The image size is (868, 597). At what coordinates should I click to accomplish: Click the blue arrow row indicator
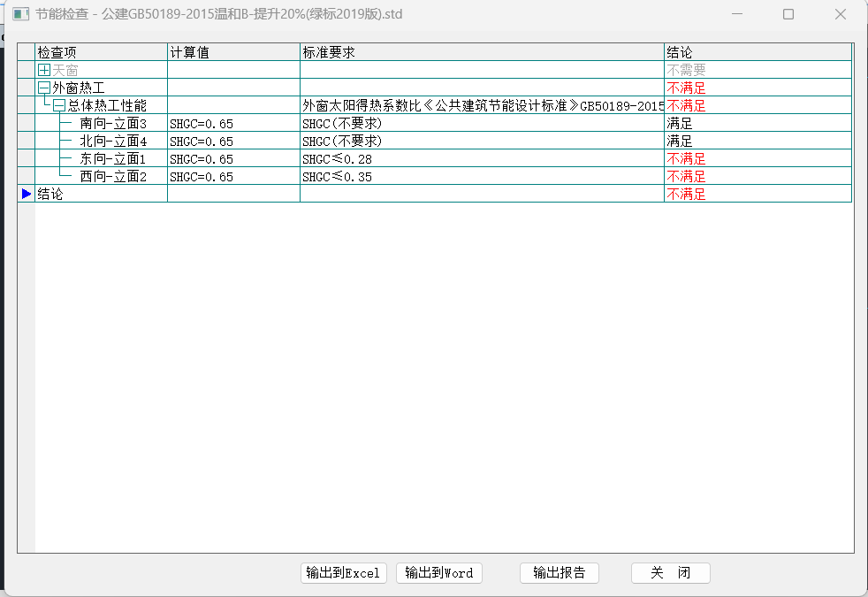click(x=27, y=194)
